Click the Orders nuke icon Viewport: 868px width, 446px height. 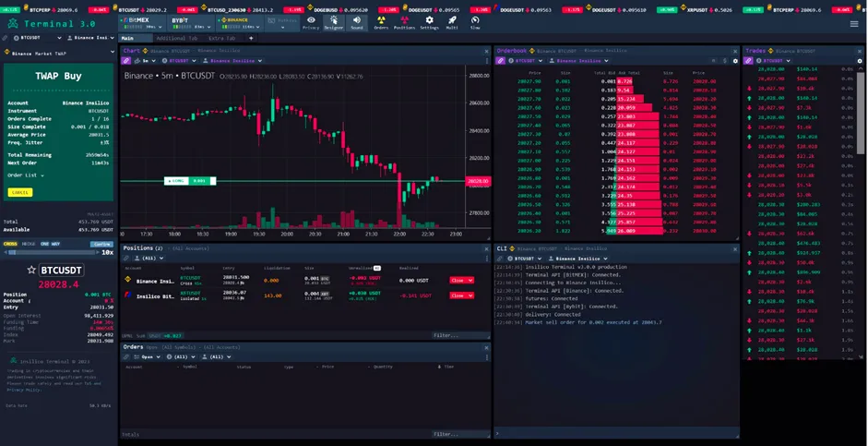pos(381,22)
